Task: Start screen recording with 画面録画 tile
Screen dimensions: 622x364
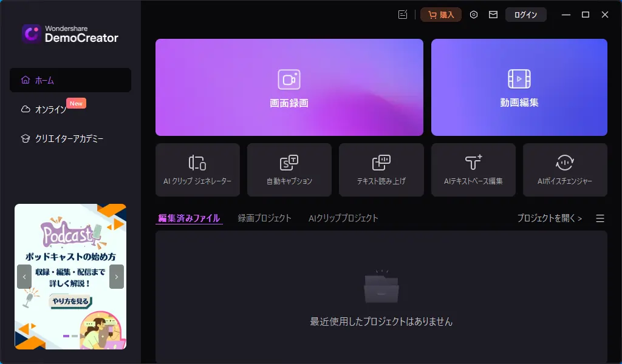Action: tap(289, 87)
